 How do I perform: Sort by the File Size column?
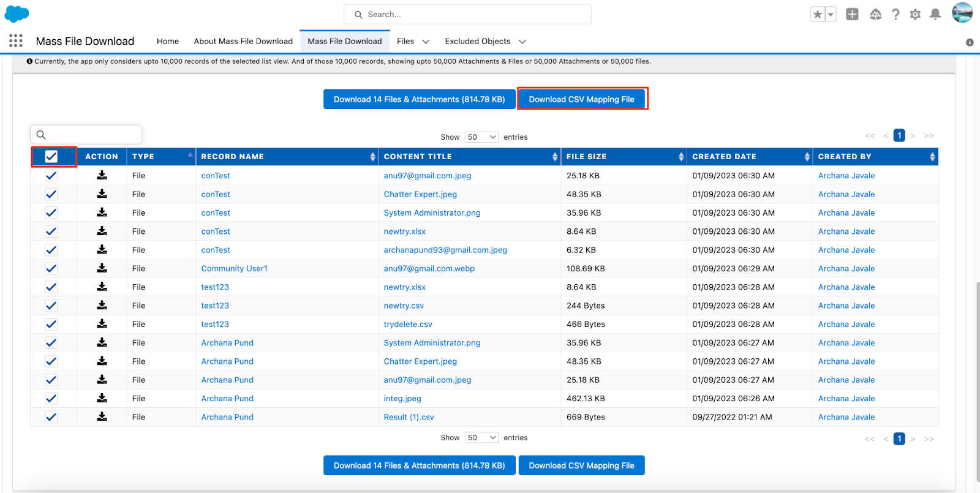(624, 157)
